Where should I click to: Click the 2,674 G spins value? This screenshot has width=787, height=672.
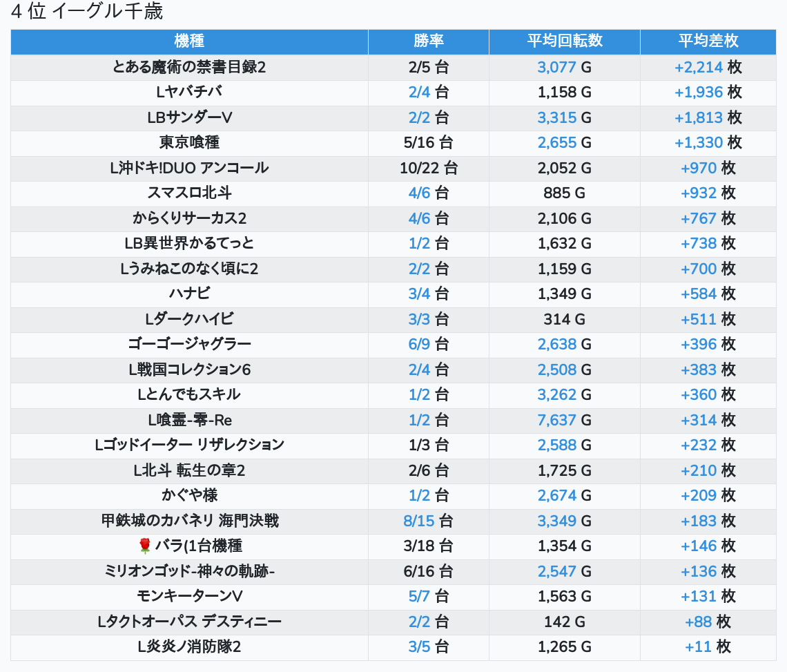[x=565, y=496]
